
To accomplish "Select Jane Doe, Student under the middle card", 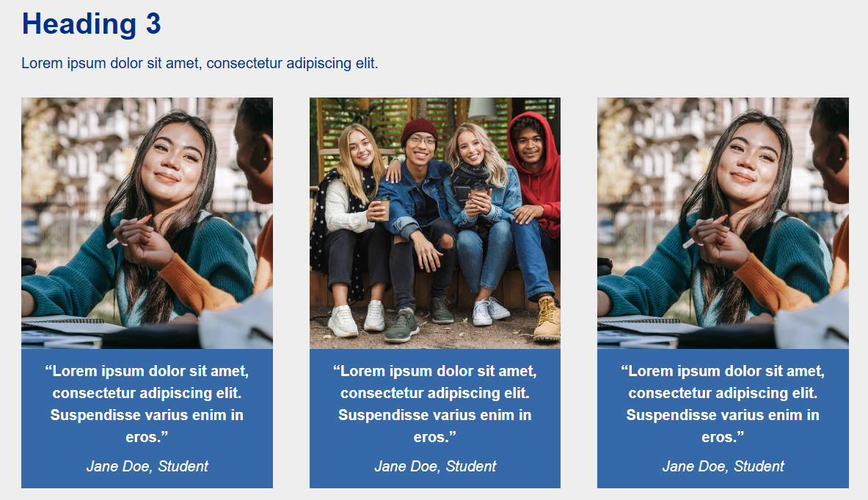I will 434,466.
